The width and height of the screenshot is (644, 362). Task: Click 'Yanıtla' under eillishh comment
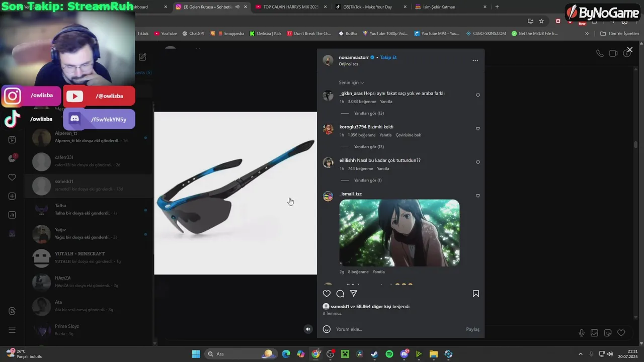(383, 169)
